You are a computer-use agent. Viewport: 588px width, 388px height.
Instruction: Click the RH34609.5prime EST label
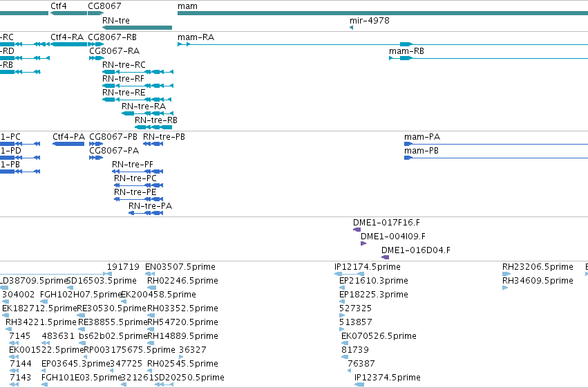(x=538, y=281)
